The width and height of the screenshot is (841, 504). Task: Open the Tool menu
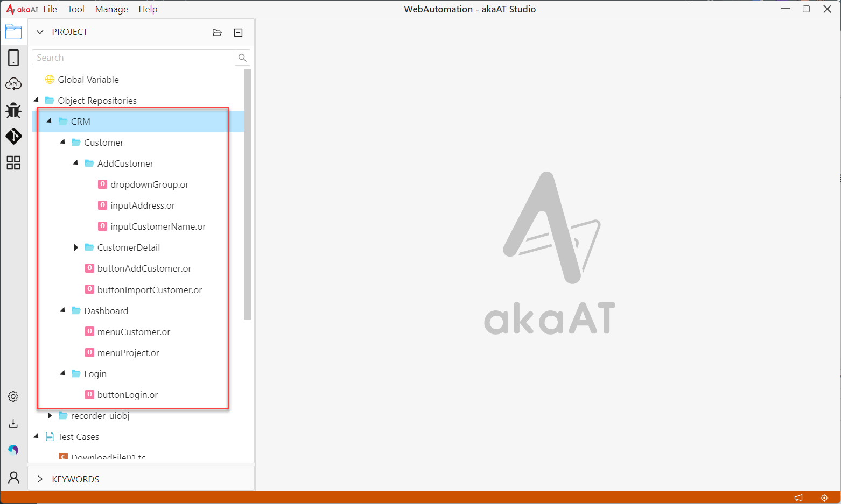76,9
